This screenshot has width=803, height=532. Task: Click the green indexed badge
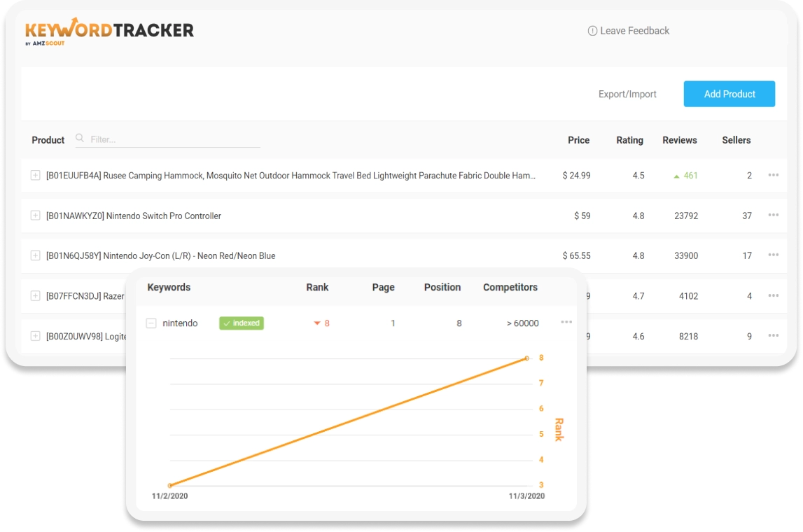(x=242, y=323)
